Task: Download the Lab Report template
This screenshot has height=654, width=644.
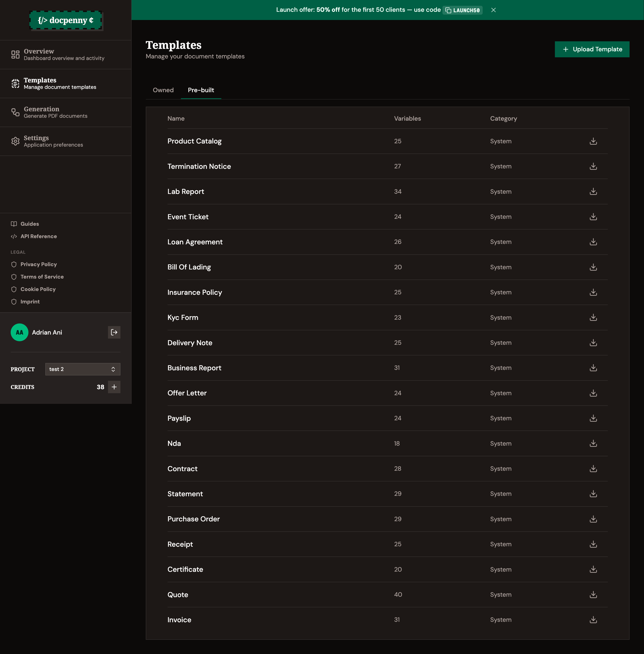Action: pyautogui.click(x=593, y=191)
